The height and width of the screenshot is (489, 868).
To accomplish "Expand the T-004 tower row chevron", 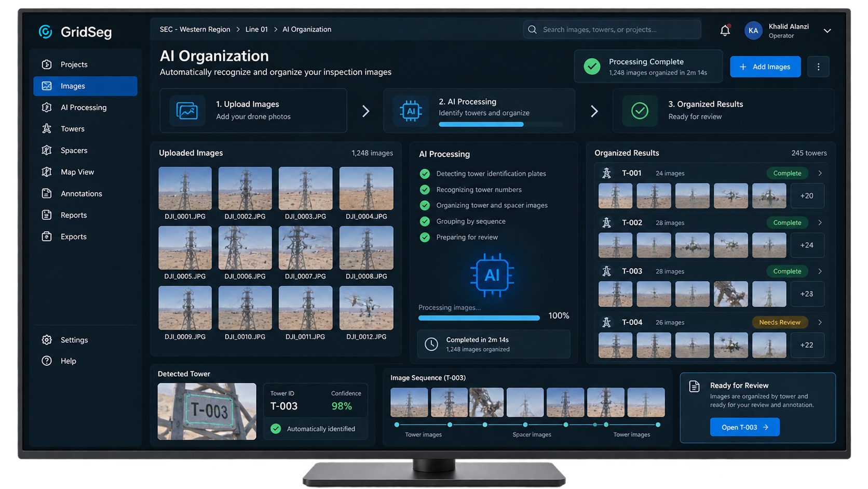I will tap(820, 322).
